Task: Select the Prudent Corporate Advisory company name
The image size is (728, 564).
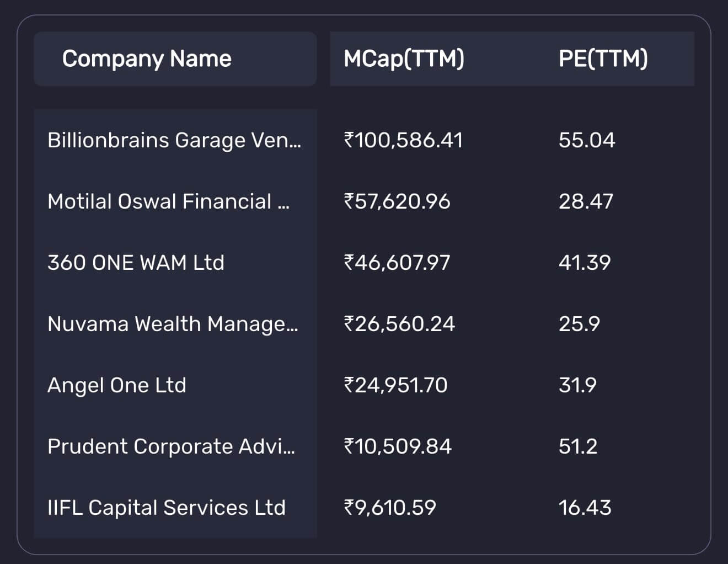Action: pyautogui.click(x=171, y=446)
